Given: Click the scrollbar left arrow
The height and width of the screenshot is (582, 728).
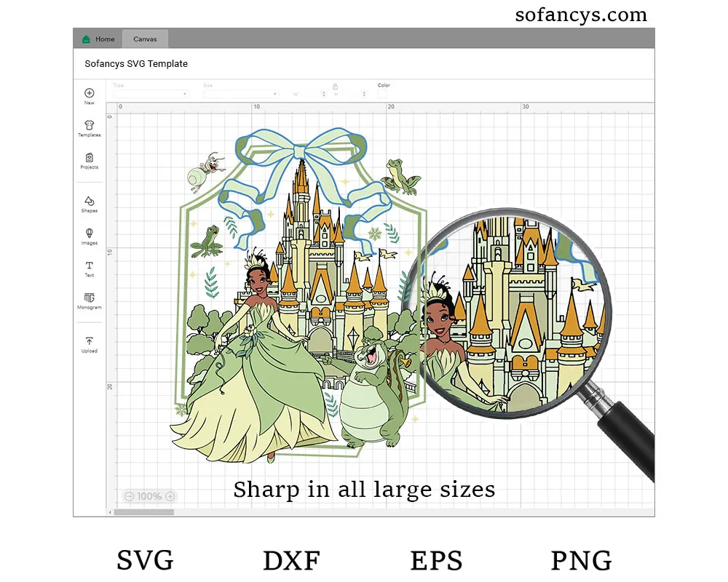Looking at the screenshot, I should 111,512.
